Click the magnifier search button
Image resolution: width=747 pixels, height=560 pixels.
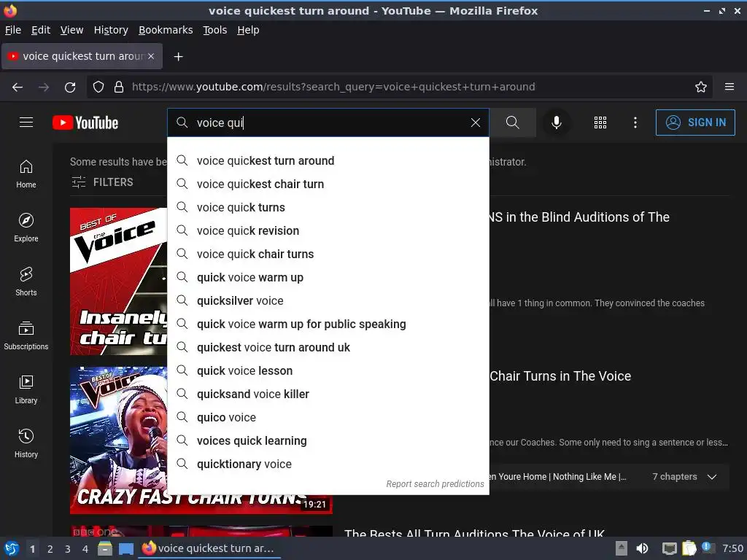(x=513, y=122)
